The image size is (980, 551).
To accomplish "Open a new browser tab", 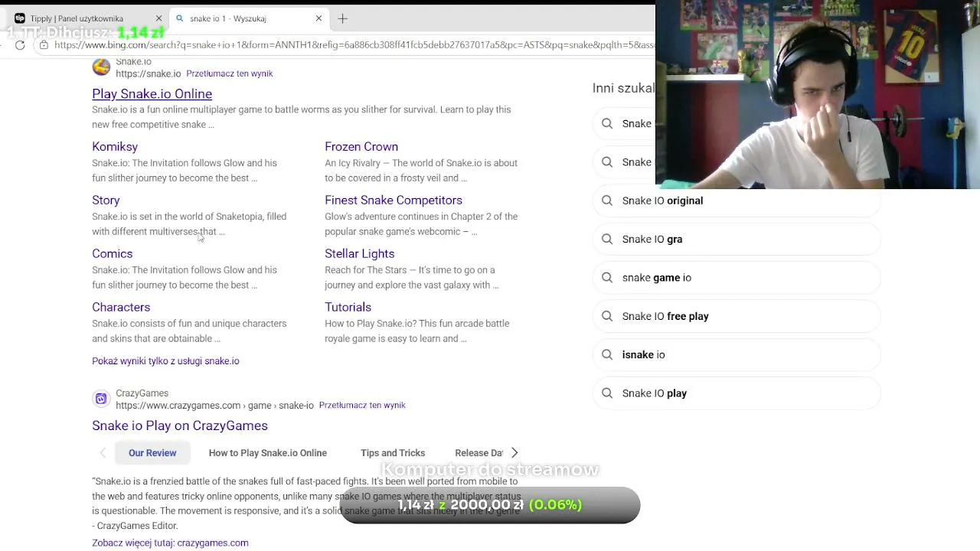I will tap(342, 18).
